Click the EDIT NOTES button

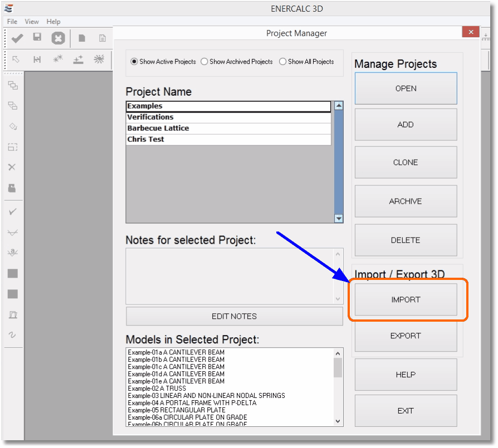coord(234,316)
